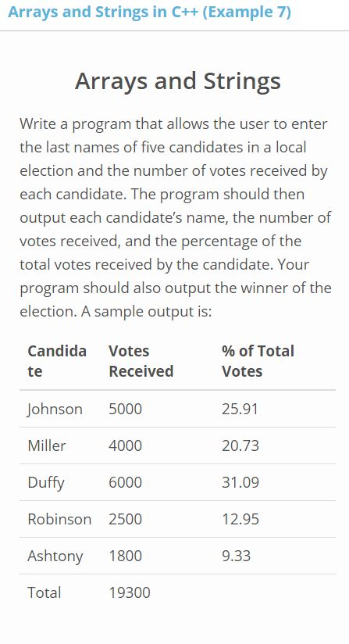Click the 19300 total votes value
Screen dimensions: 349x644
(x=130, y=592)
